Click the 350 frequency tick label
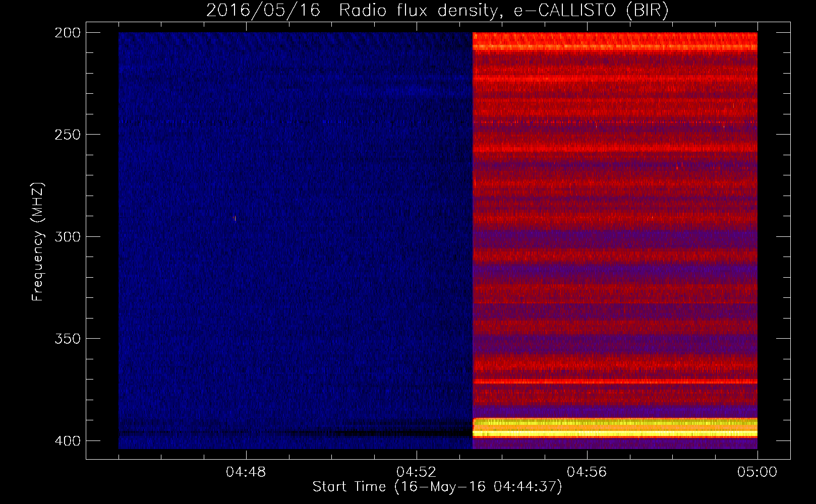Viewport: 816px width, 504px height. (x=68, y=339)
